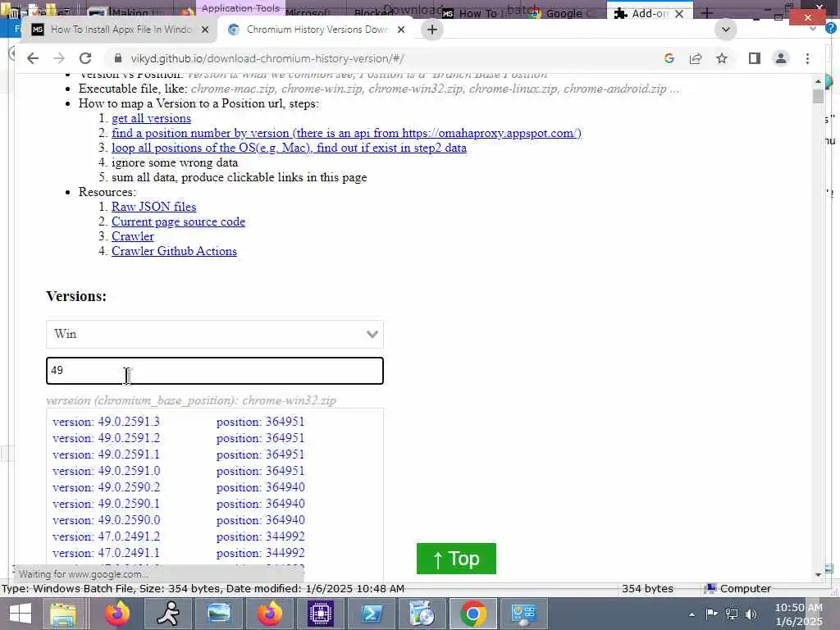Click position 364951 beside version 49.0.2591.3
Image resolution: width=840 pixels, height=630 pixels.
(260, 422)
